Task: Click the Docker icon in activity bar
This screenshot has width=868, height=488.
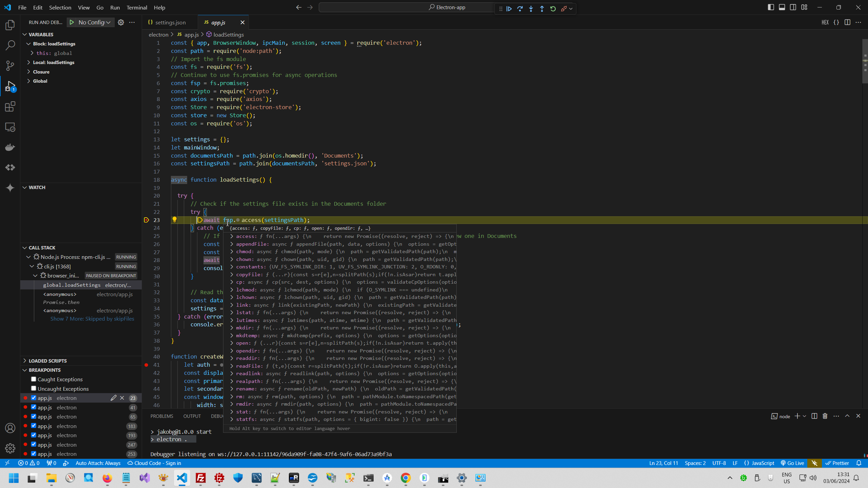Action: 10,147
